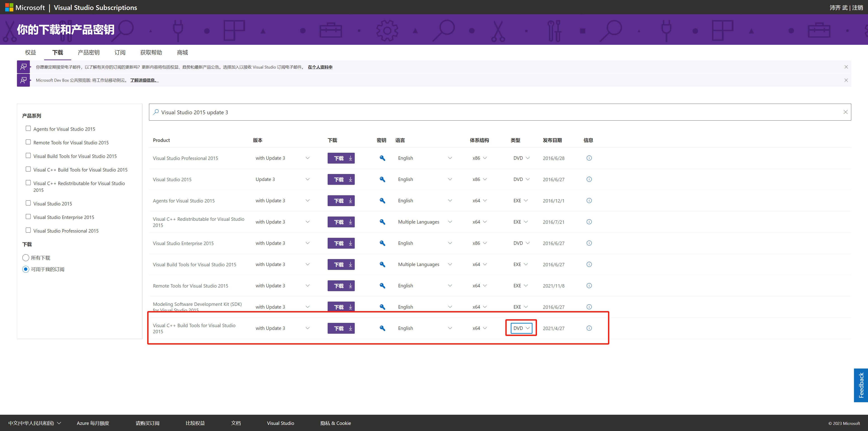Click key icon for Visual C++ Build Tools row
This screenshot has height=431, width=868.
pyautogui.click(x=382, y=328)
